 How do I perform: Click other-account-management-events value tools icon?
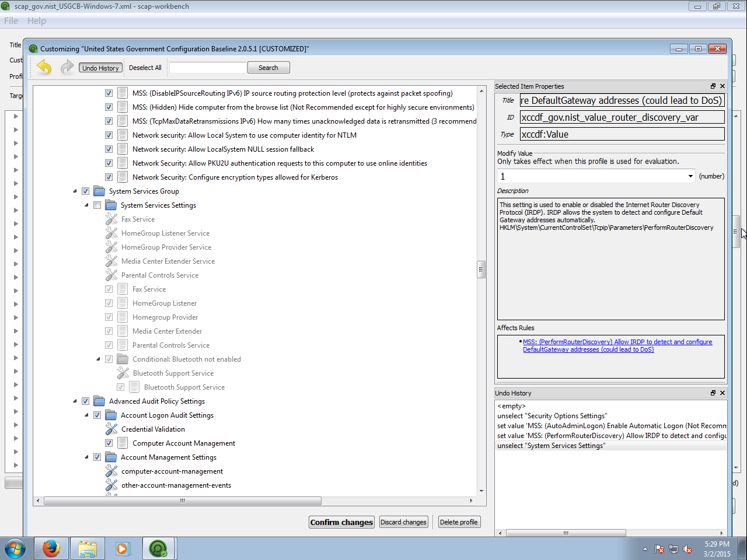111,485
